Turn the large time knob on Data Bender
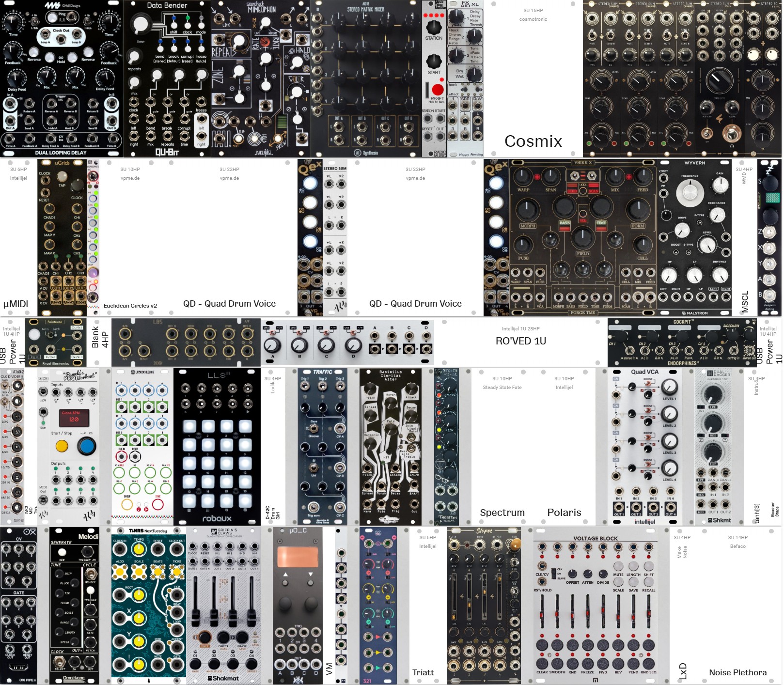 141,24
